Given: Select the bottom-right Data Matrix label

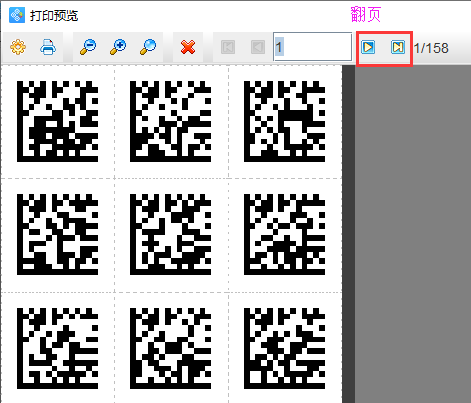Looking at the screenshot, I should 284,348.
